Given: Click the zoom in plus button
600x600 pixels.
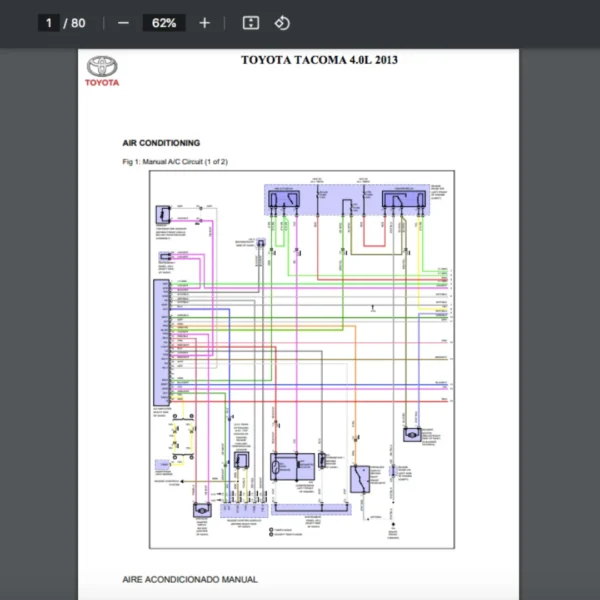Looking at the screenshot, I should click(x=204, y=22).
